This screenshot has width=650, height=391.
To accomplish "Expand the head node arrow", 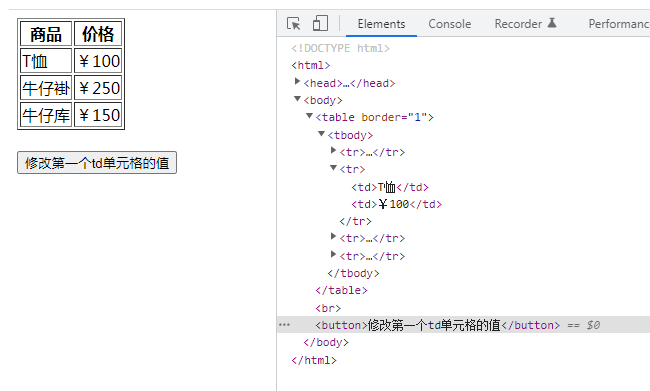I will click(x=297, y=82).
